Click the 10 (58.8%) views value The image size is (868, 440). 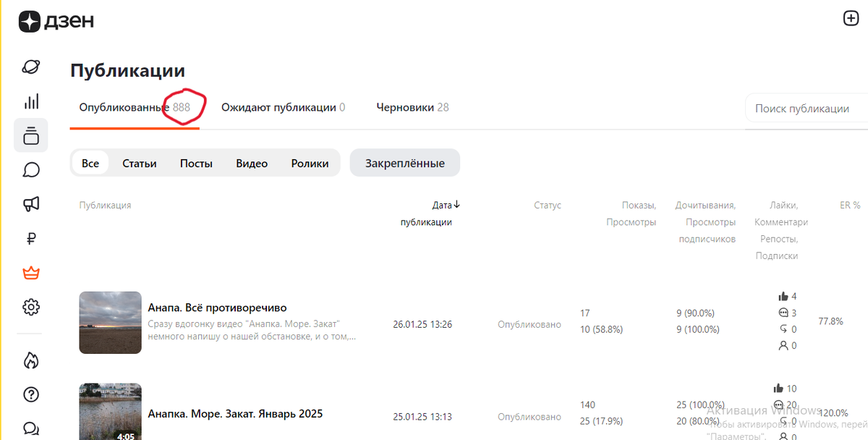[602, 329]
